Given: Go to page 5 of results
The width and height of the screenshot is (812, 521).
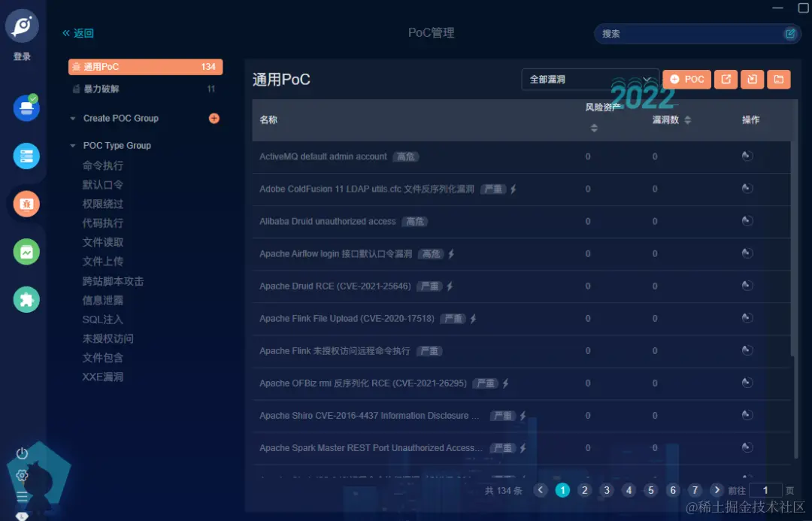Looking at the screenshot, I should (651, 490).
